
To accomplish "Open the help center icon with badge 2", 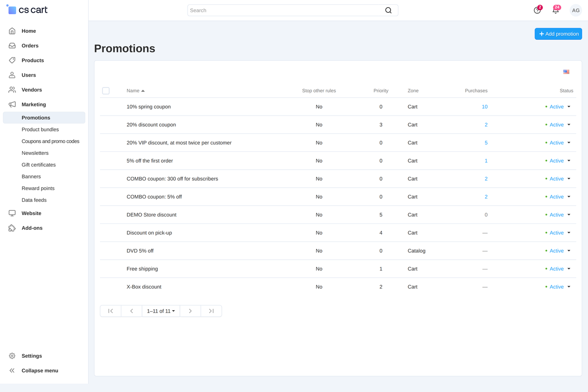I will pyautogui.click(x=538, y=10).
